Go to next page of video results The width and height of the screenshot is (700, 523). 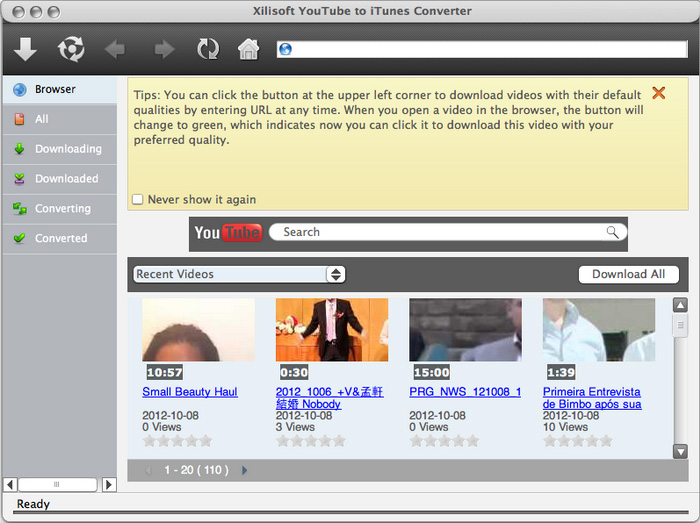click(245, 470)
